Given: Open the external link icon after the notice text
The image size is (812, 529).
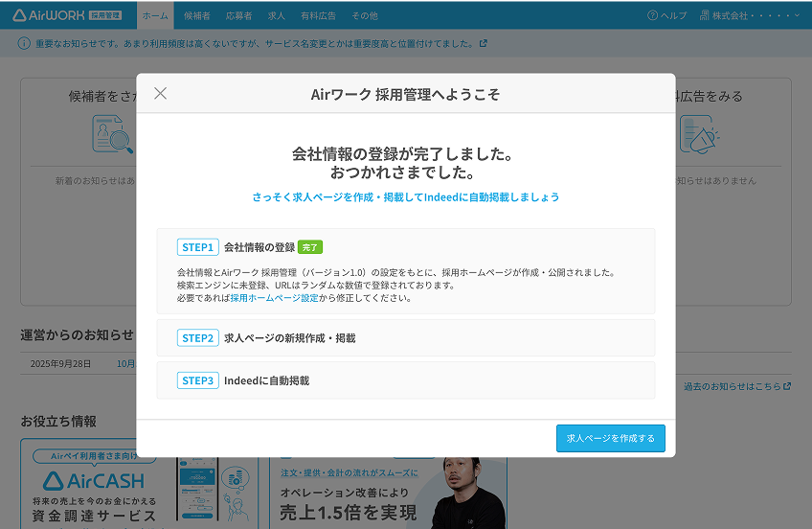Looking at the screenshot, I should (483, 43).
